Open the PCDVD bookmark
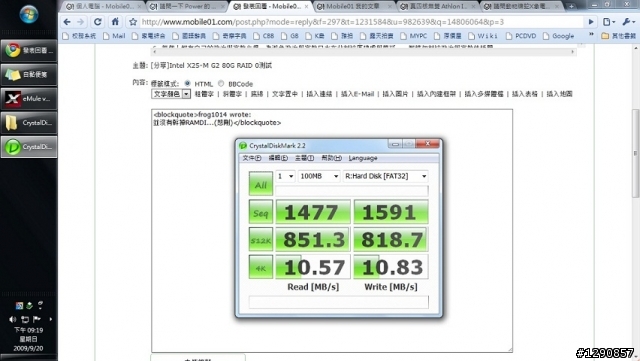 (x=521, y=36)
